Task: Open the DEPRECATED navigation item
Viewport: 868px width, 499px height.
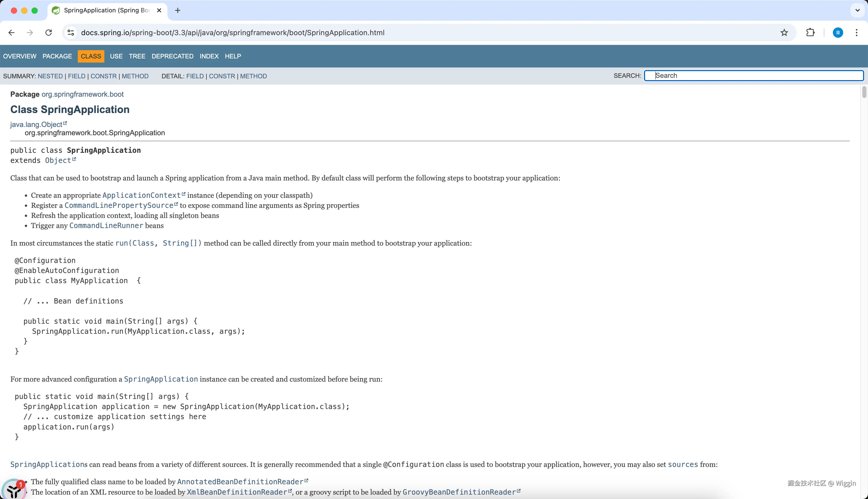Action: point(172,56)
